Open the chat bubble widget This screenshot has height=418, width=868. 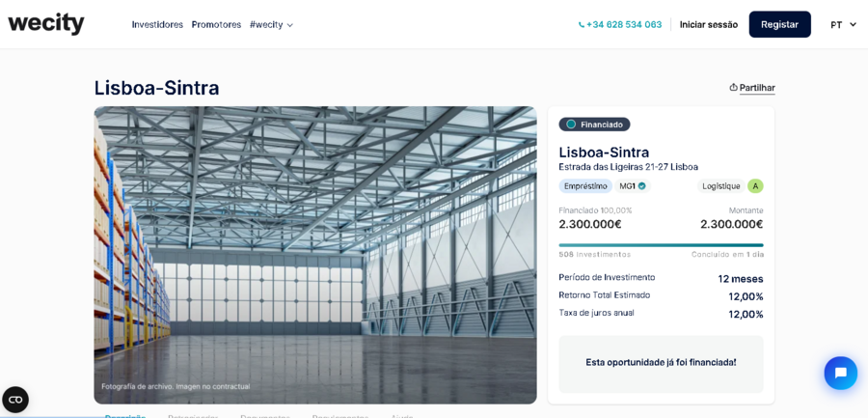[x=840, y=373]
